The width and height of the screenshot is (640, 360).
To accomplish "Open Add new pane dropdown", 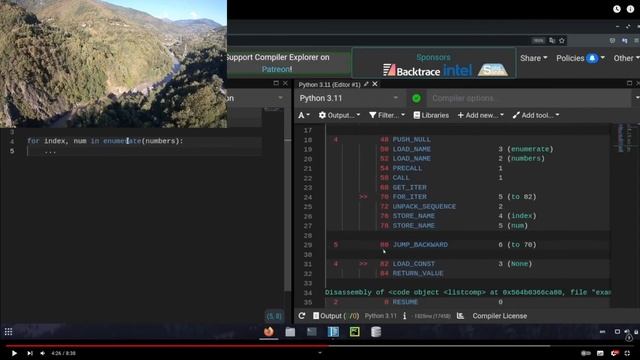I will click(x=480, y=116).
